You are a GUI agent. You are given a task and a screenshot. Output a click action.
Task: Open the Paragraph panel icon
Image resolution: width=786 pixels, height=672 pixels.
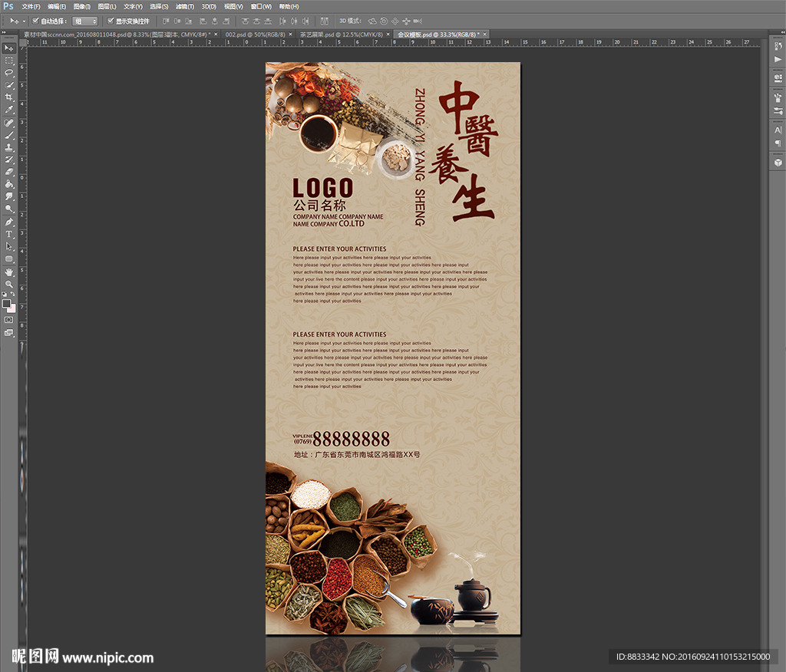(778, 143)
